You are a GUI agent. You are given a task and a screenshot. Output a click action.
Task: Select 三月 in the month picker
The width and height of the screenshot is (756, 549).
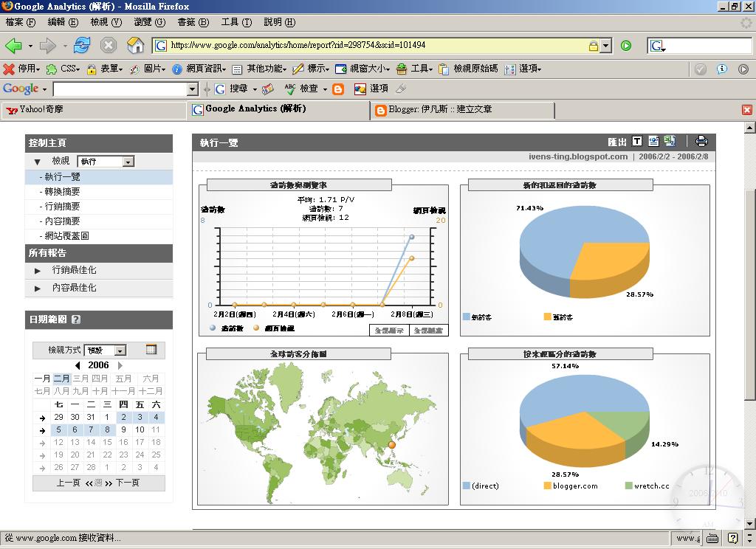click(x=80, y=379)
